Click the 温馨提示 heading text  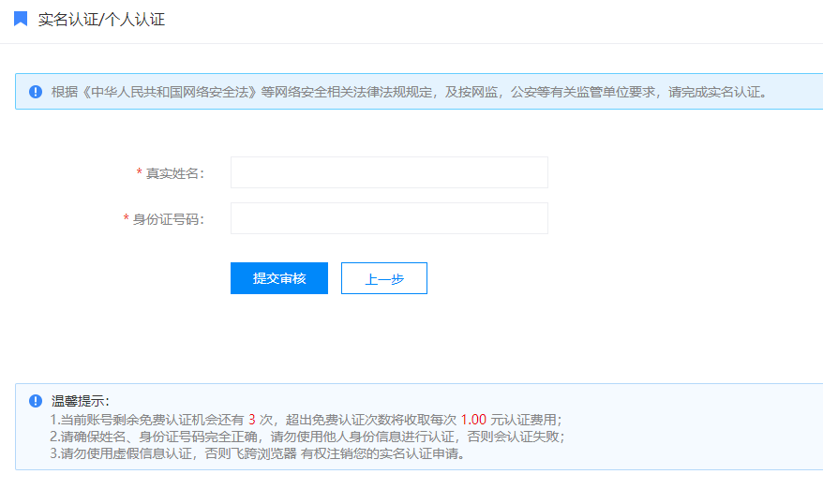[x=81, y=401]
